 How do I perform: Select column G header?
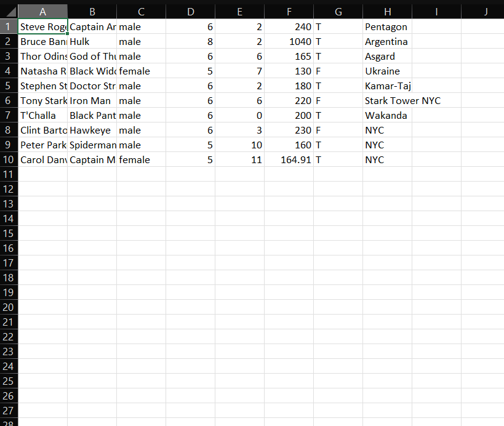pos(338,12)
